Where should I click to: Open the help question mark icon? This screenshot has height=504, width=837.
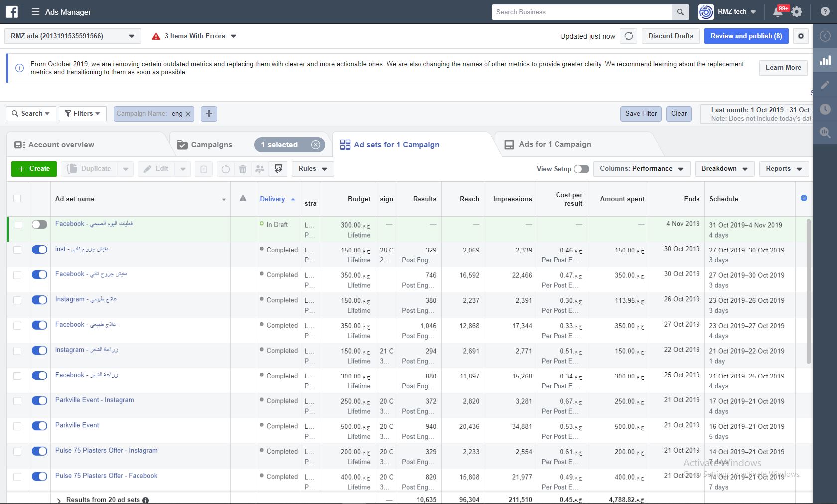pyautogui.click(x=825, y=12)
